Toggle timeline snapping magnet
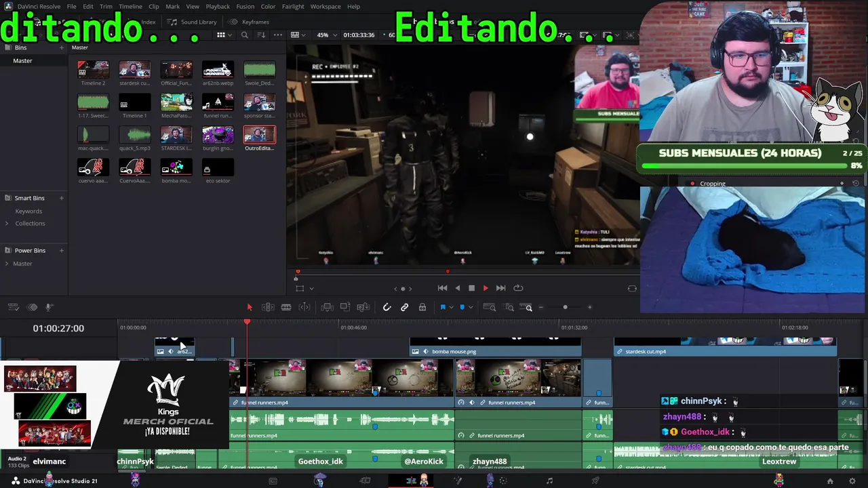The height and width of the screenshot is (488, 868). tap(387, 307)
